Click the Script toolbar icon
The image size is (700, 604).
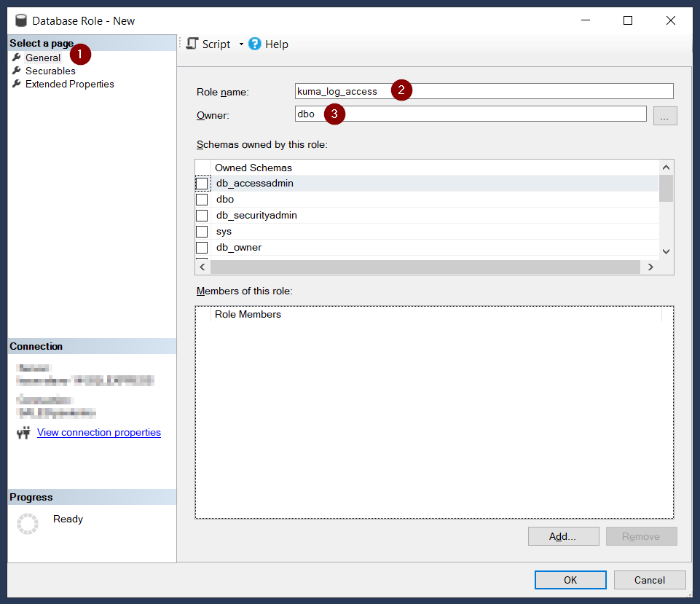coord(192,44)
